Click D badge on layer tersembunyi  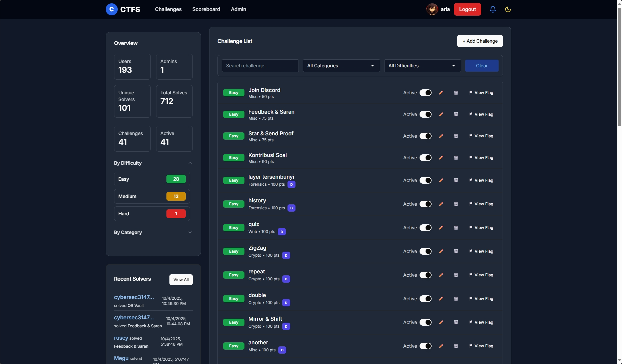[x=291, y=184]
